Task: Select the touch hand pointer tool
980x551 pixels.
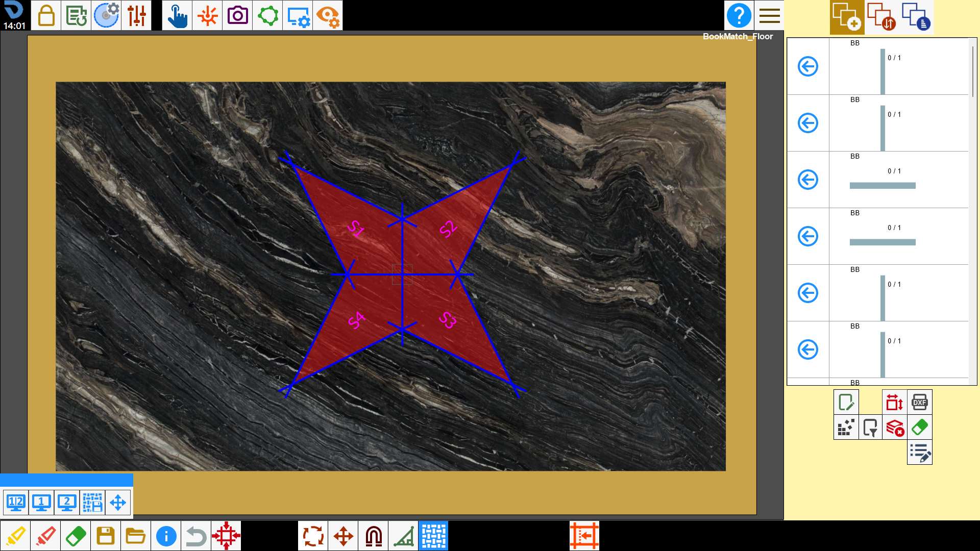Action: (177, 15)
